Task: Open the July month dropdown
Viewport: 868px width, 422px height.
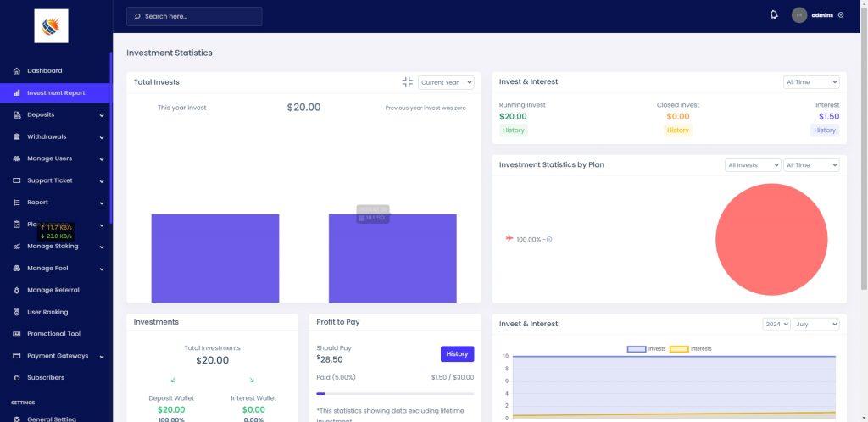Action: click(817, 324)
